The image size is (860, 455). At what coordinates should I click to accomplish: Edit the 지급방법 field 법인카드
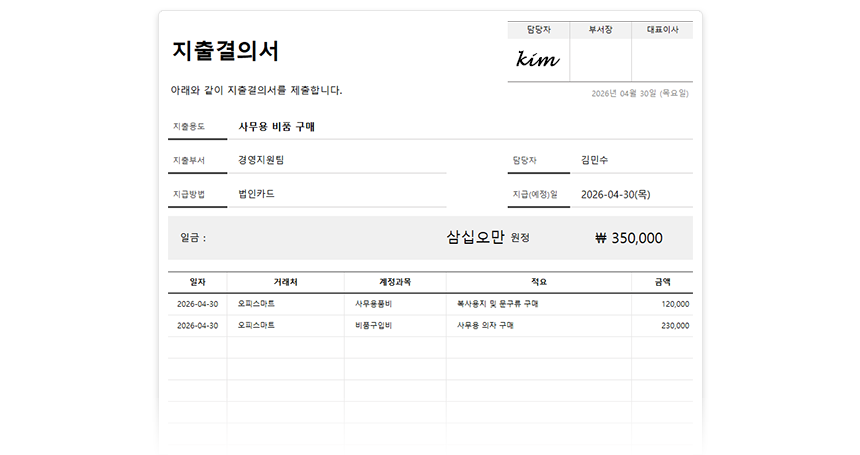coord(337,194)
